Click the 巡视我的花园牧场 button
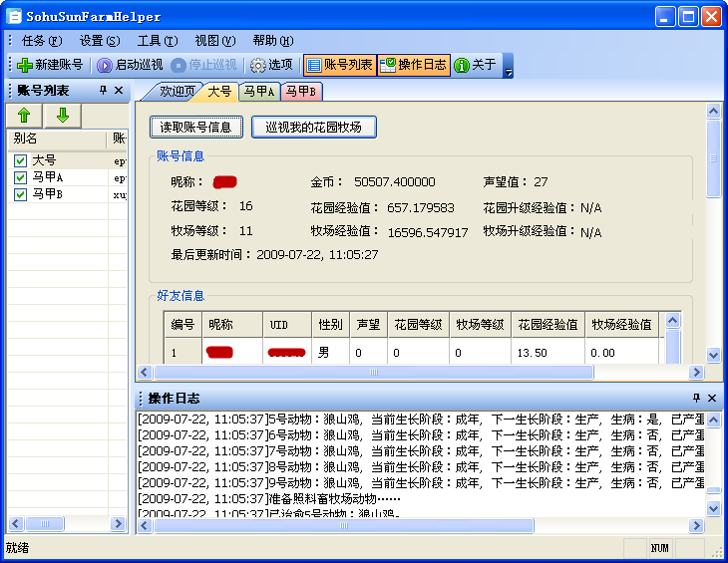This screenshot has height=563, width=728. 314,128
